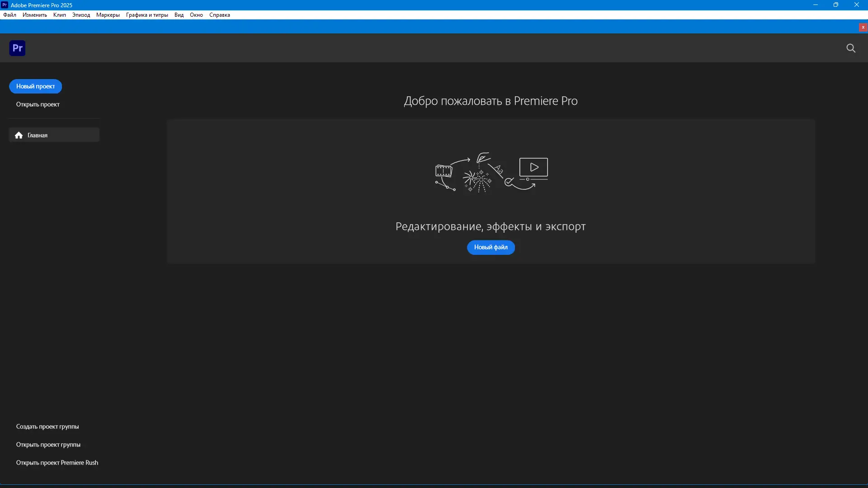Viewport: 868px width, 488px height.
Task: Open the Маркеры menu
Action: [x=108, y=15]
